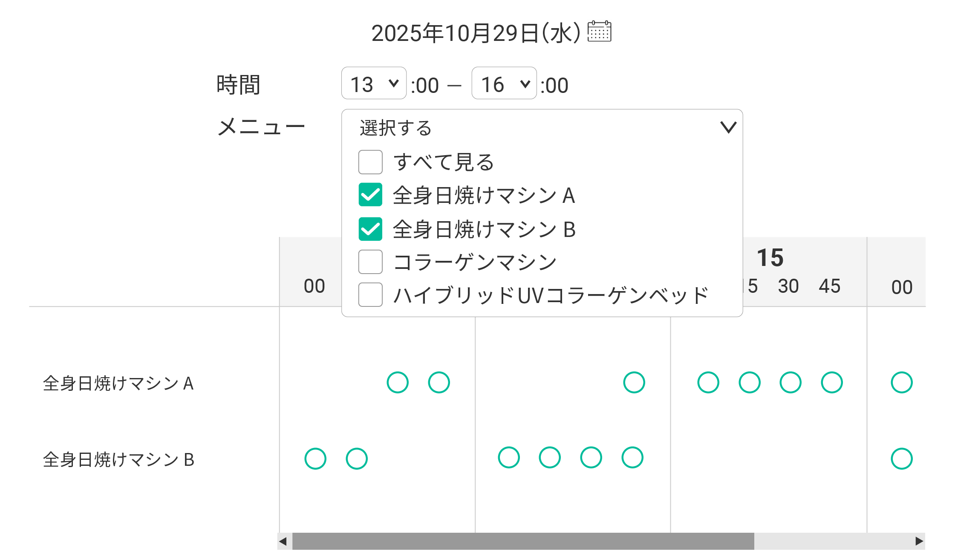The width and height of the screenshot is (955, 560).
Task: Click the 全身日焼けマシン A row label
Action: 118,383
